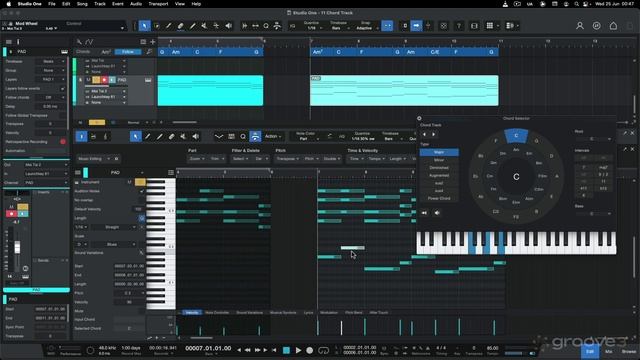Switch to the Velocity automation lane tab

[x=192, y=313]
